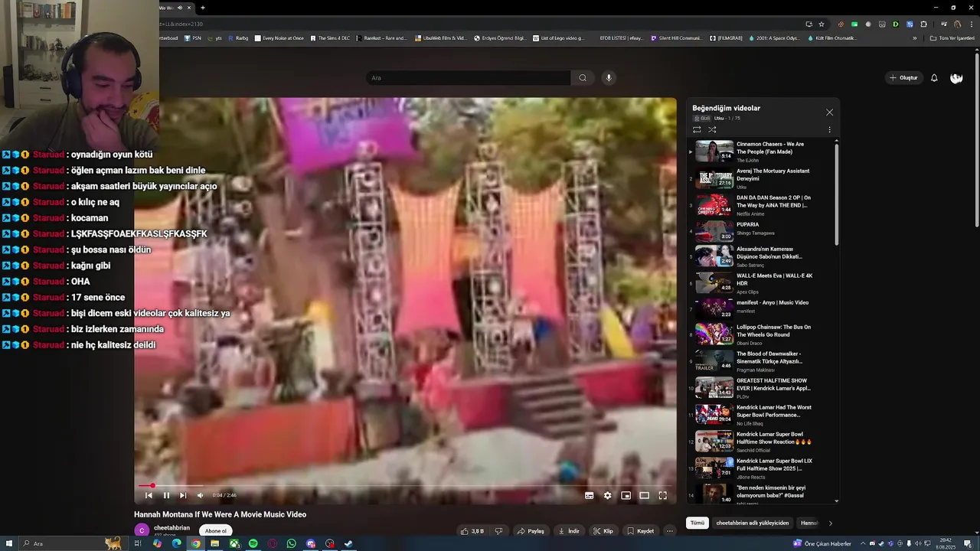Open YouTube notifications bell
Screen dimensions: 980x551
point(934,77)
